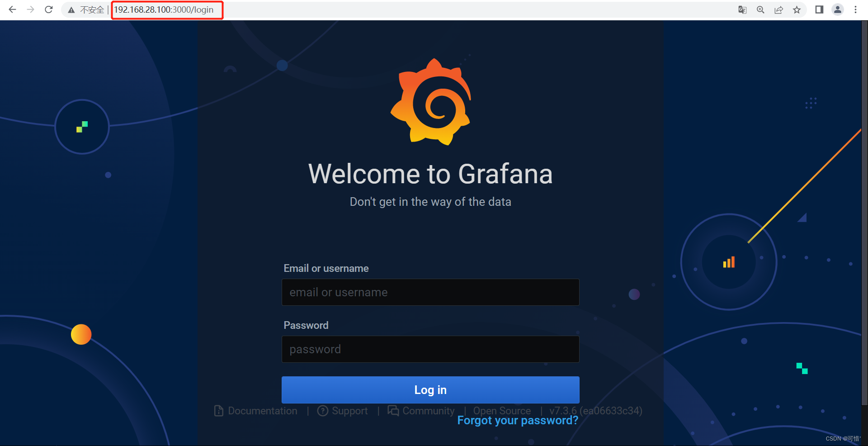The height and width of the screenshot is (446, 868).
Task: Click the not-secure warning triangle icon
Action: click(71, 10)
